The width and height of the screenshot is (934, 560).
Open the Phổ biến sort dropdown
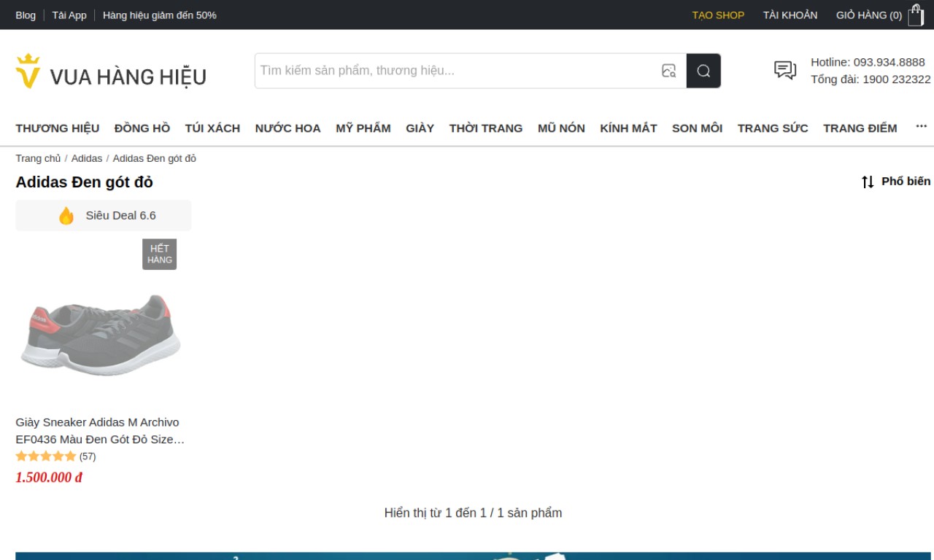click(x=896, y=182)
